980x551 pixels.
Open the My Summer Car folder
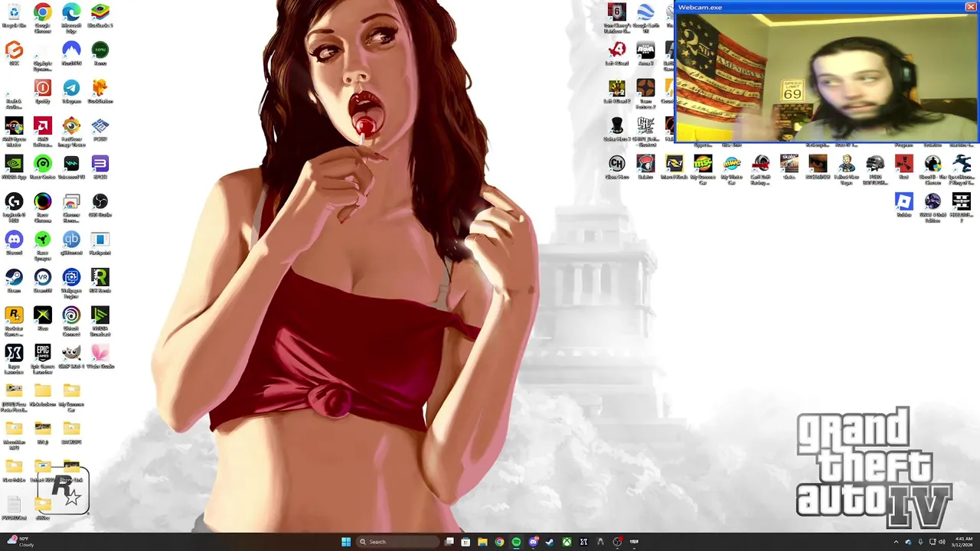coord(71,396)
